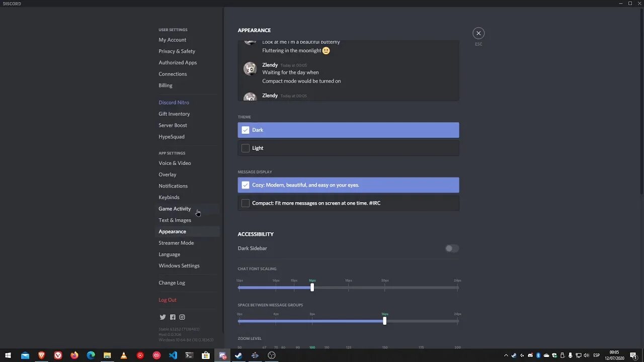Viewport: 644px width, 362px height.
Task: Open the Notifications settings page
Action: coord(173,186)
